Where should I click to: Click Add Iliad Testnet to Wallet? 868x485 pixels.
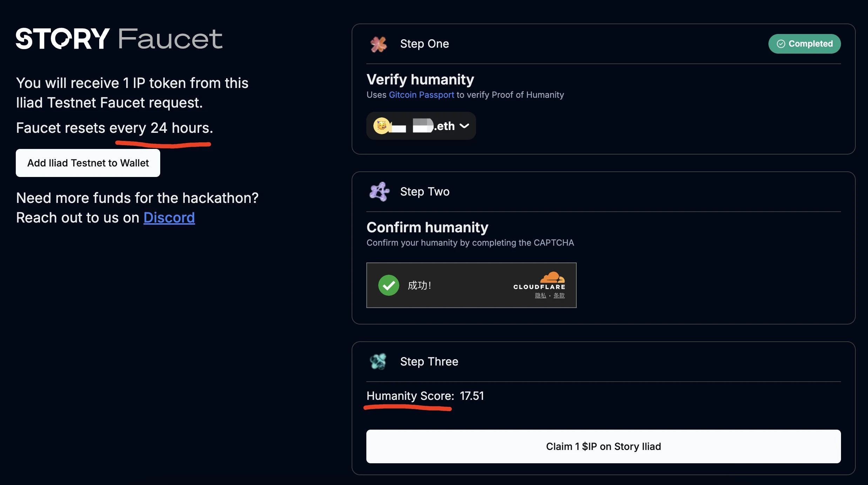(88, 163)
